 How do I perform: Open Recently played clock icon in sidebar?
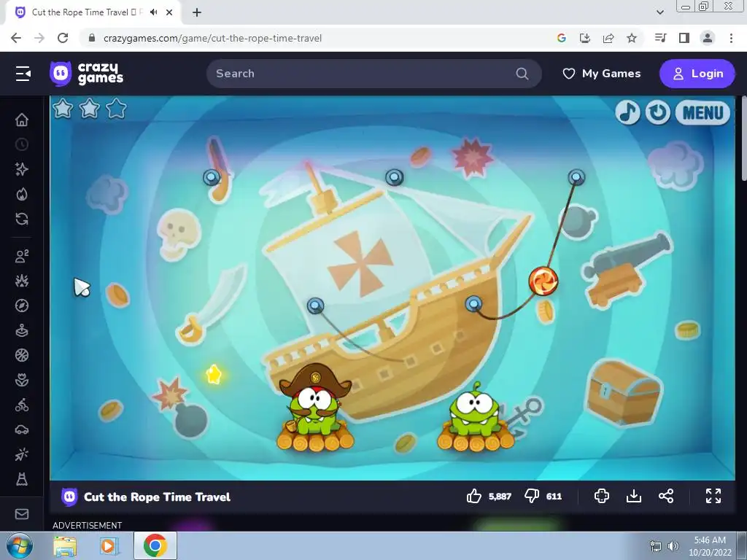(22, 144)
